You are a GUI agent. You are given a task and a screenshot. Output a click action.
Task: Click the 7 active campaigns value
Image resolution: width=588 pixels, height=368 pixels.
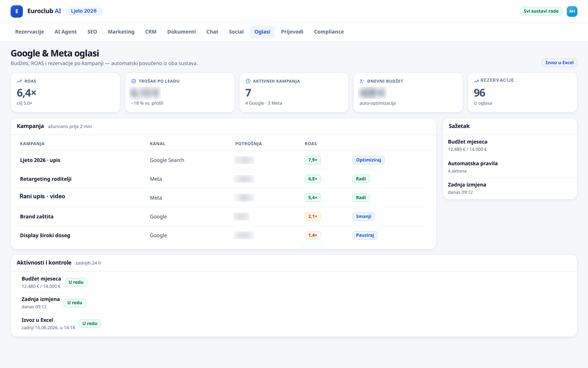click(248, 93)
